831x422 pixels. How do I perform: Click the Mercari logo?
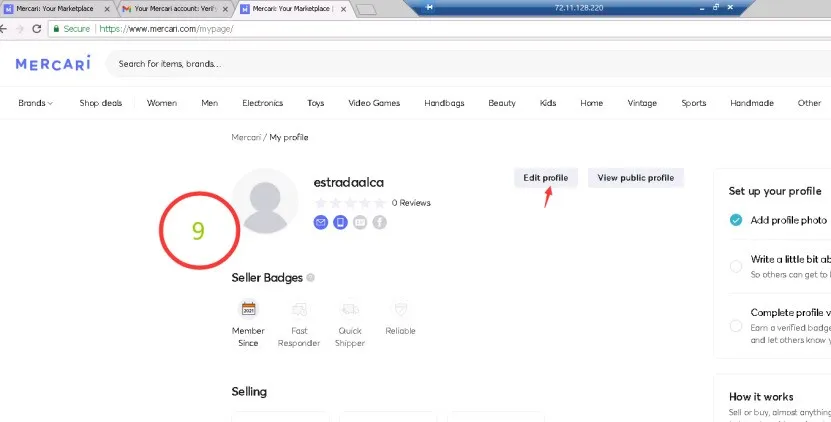(53, 63)
